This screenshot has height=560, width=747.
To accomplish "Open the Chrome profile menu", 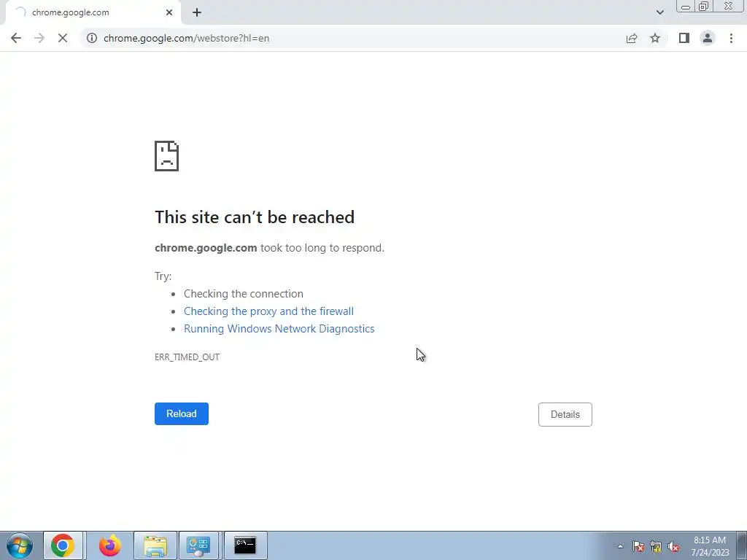I will click(708, 38).
